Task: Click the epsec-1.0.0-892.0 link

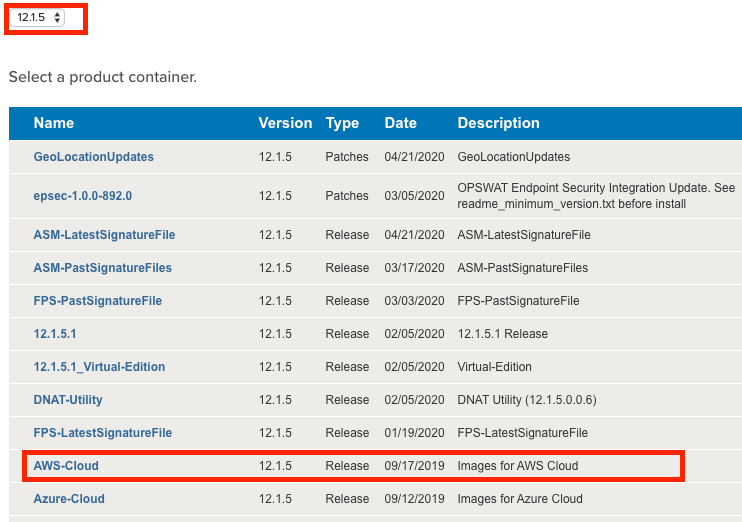Action: (82, 196)
